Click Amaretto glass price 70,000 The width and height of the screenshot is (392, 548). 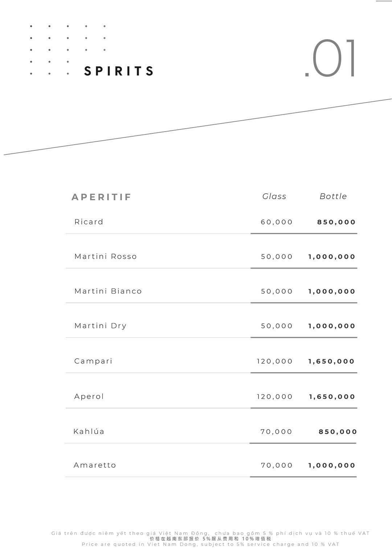[x=277, y=465]
